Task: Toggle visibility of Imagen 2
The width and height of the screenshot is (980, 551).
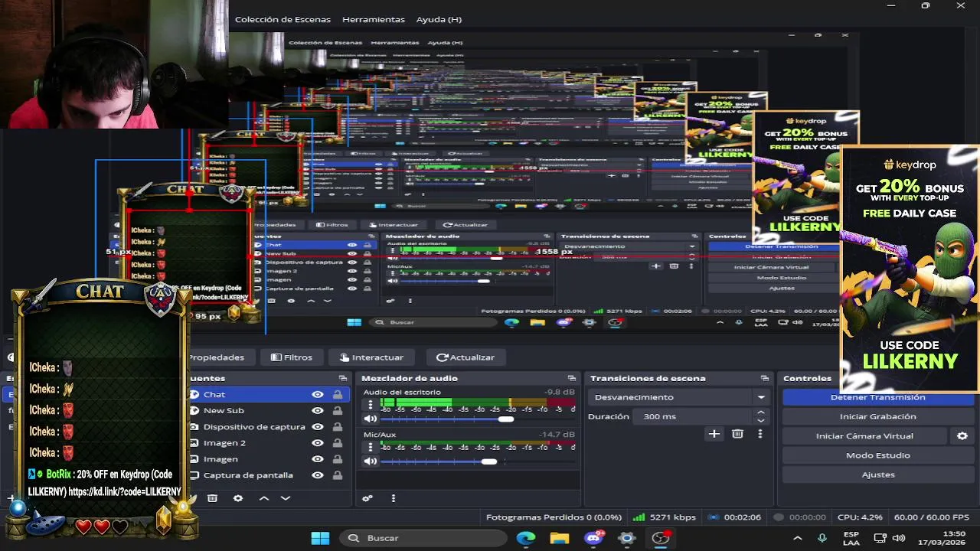Action: pyautogui.click(x=318, y=443)
